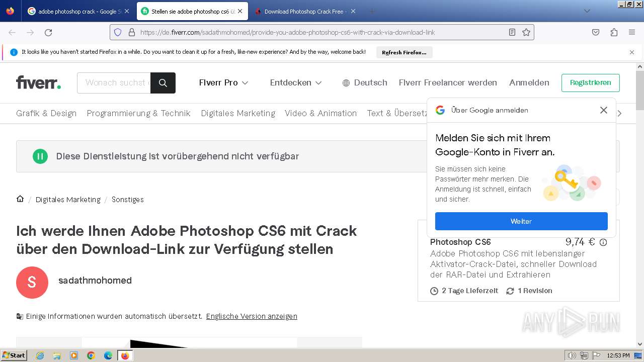The image size is (644, 362).
Task: Open Programmierung & Technik category
Action: click(139, 113)
